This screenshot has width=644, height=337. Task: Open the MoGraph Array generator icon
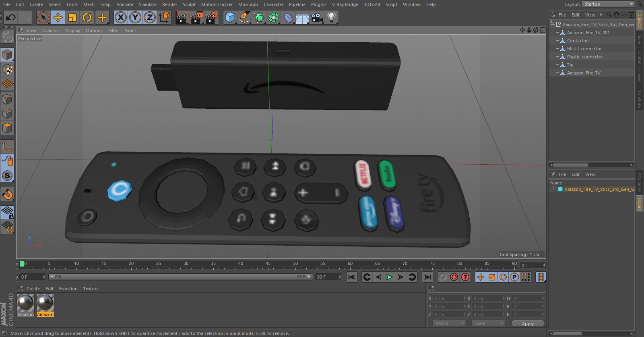[x=274, y=17]
